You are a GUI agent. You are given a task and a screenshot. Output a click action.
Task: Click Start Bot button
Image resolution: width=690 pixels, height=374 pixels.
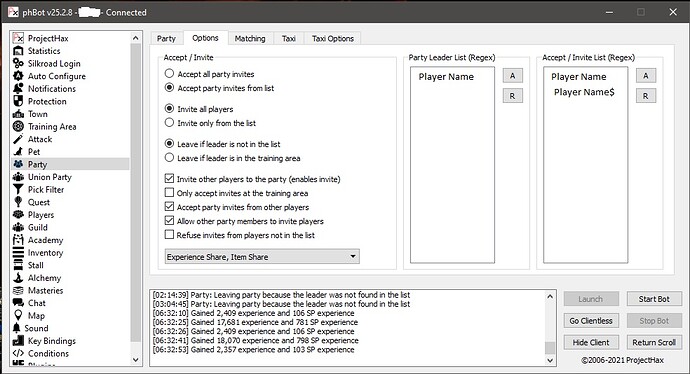click(654, 299)
